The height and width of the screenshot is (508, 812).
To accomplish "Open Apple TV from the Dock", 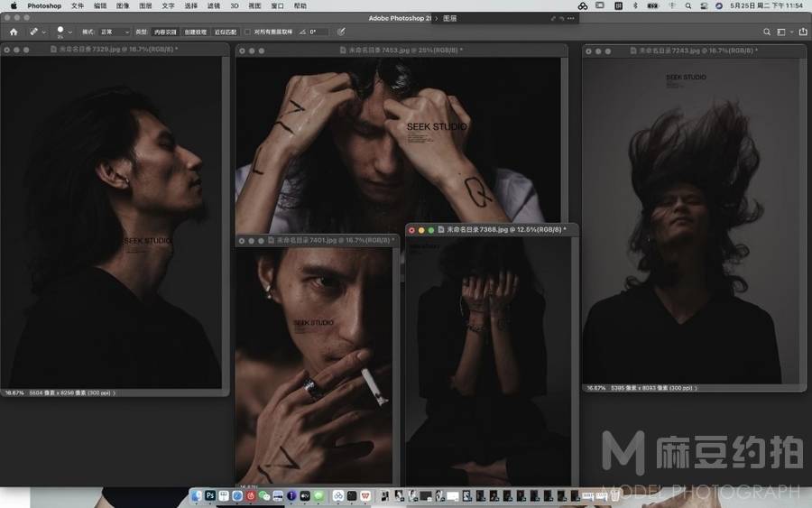I will coord(305,496).
